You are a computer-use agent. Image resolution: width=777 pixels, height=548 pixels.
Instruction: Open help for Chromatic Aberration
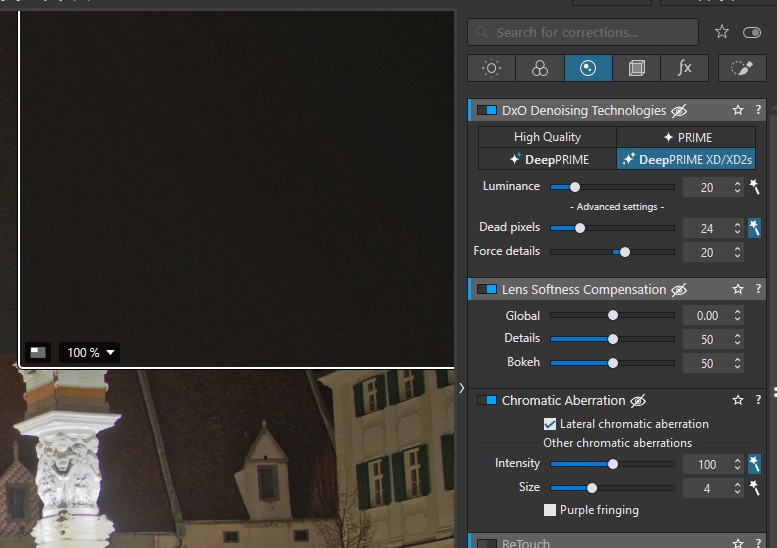[x=758, y=400]
